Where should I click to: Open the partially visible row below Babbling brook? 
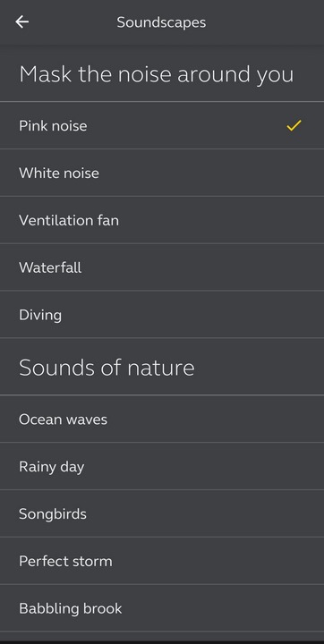tap(162, 636)
